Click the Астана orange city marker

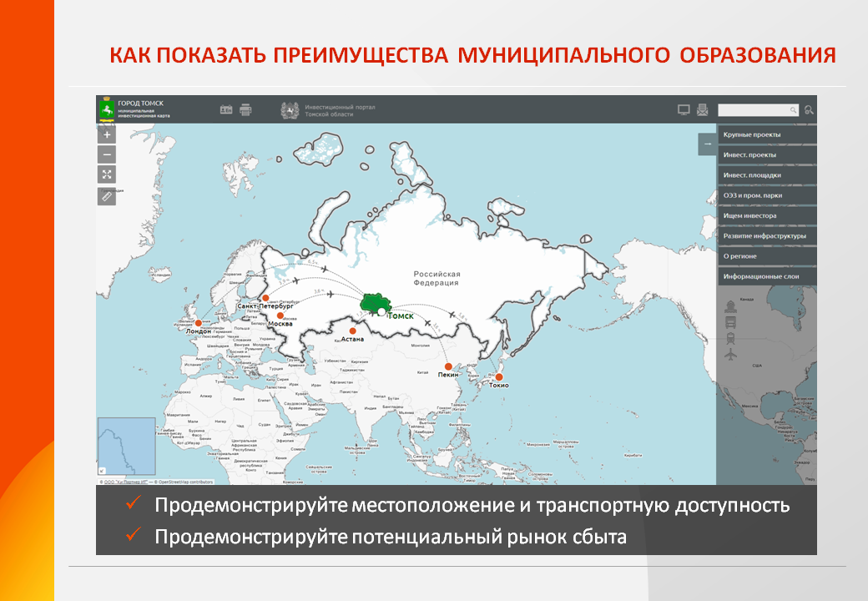[x=352, y=331]
